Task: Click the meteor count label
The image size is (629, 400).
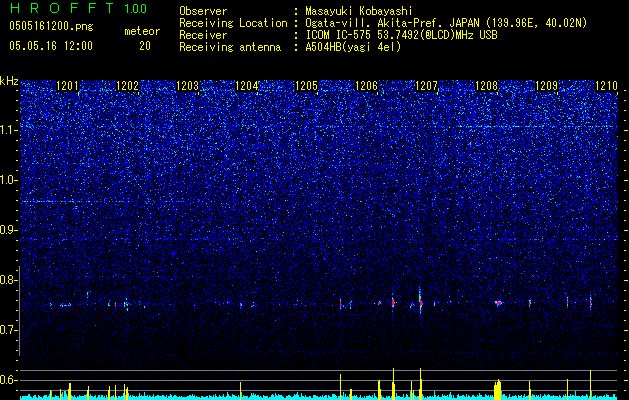Action: (142, 31)
